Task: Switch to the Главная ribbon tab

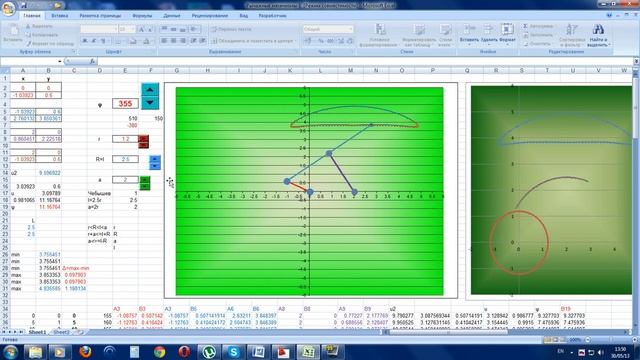Action: [x=31, y=16]
